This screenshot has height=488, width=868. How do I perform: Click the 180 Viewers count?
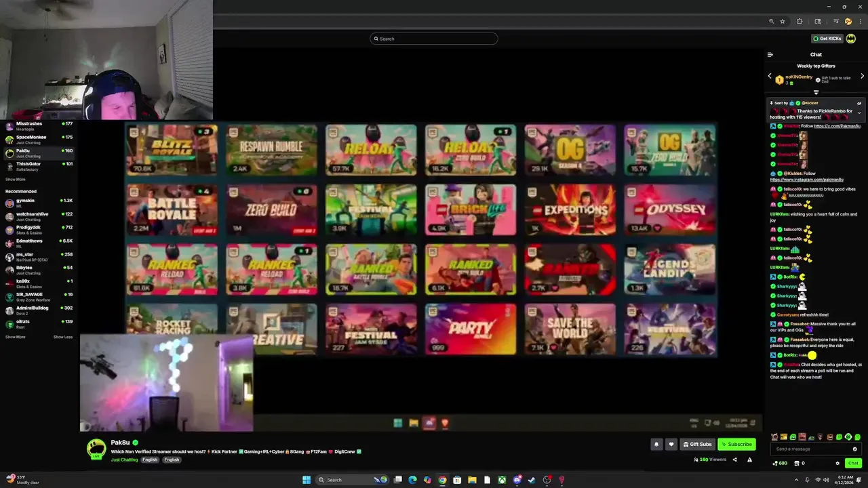point(710,460)
